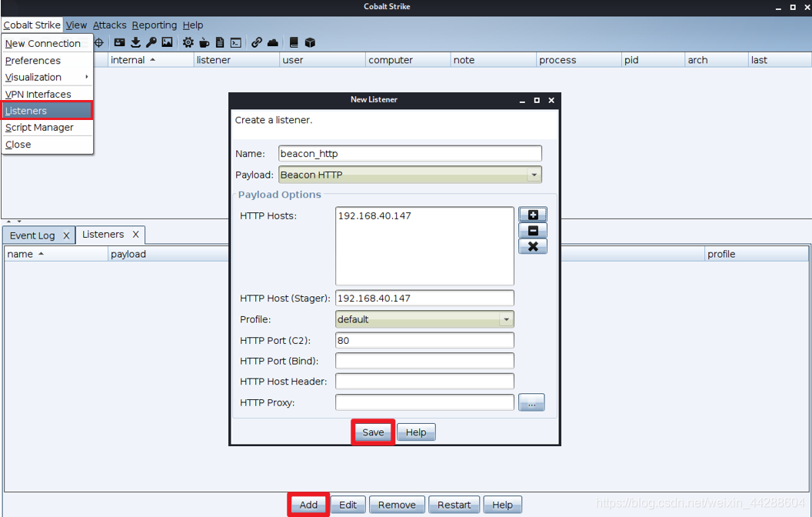Expand the Profile default dropdown
The image size is (812, 517).
507,319
